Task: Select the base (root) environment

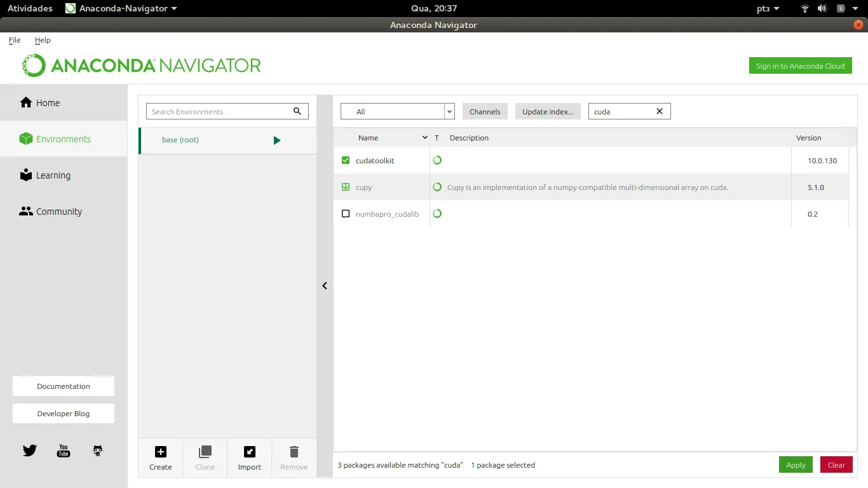Action: 227,140
